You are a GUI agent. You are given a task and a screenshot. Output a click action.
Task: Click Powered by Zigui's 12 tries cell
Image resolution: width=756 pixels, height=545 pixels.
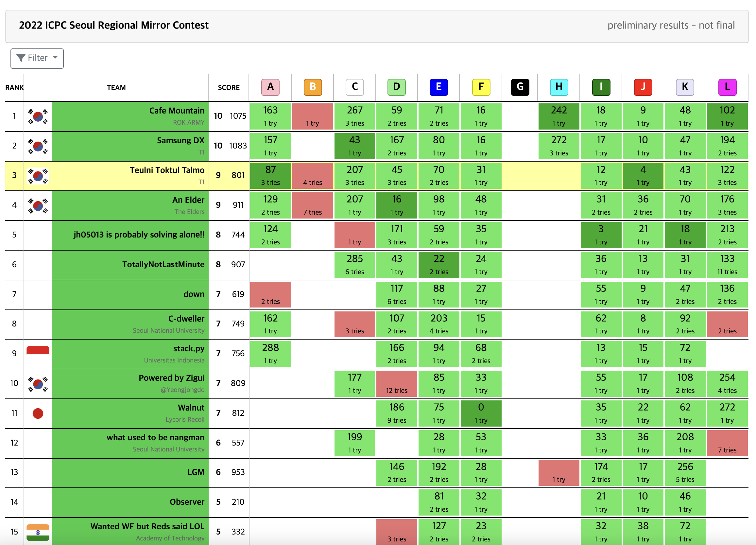pos(396,384)
